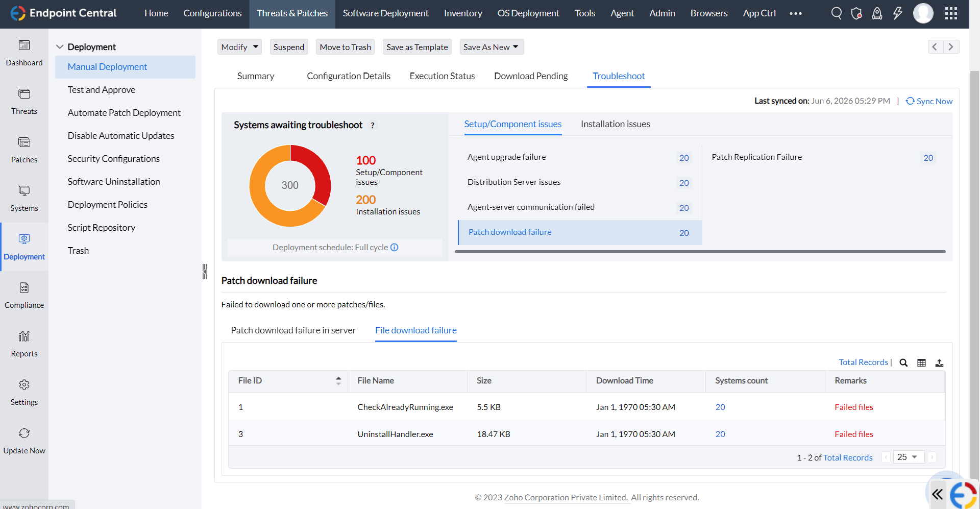This screenshot has width=980, height=509.
Task: Open the column chooser table icon
Action: [921, 363]
